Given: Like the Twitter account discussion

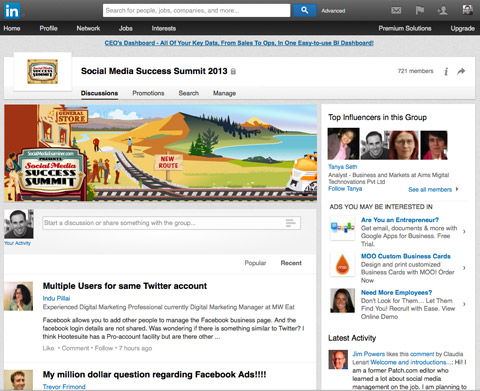Looking at the screenshot, I should (48, 348).
